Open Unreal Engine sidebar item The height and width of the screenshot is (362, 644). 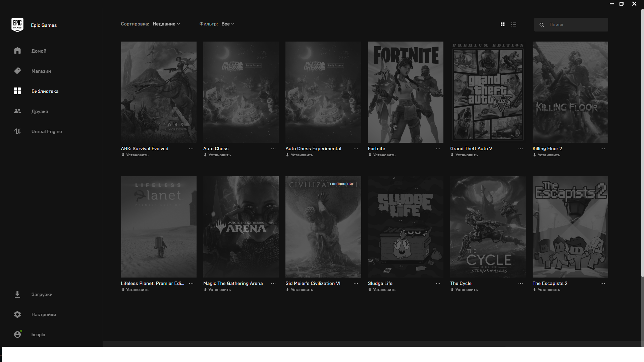[x=47, y=131]
